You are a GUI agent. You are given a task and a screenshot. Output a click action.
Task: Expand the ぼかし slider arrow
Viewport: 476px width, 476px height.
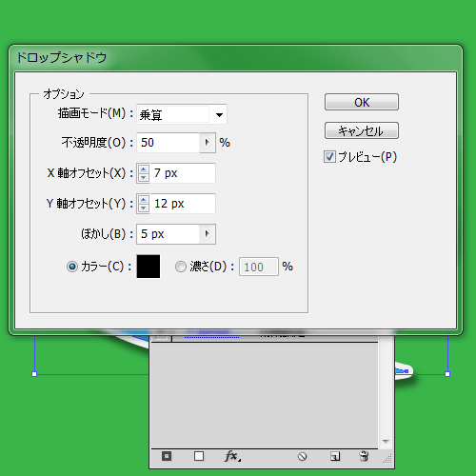tap(208, 234)
